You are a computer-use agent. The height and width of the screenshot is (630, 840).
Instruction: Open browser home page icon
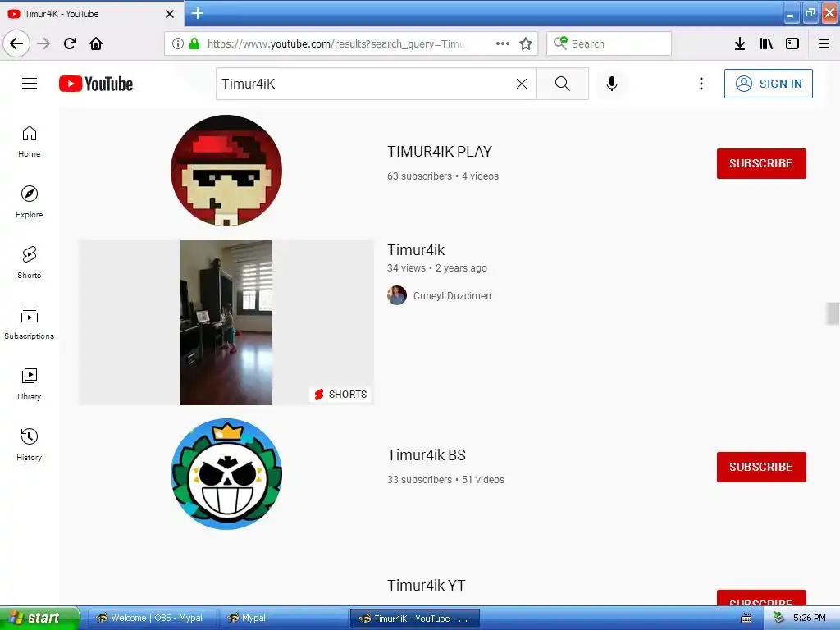tap(96, 43)
